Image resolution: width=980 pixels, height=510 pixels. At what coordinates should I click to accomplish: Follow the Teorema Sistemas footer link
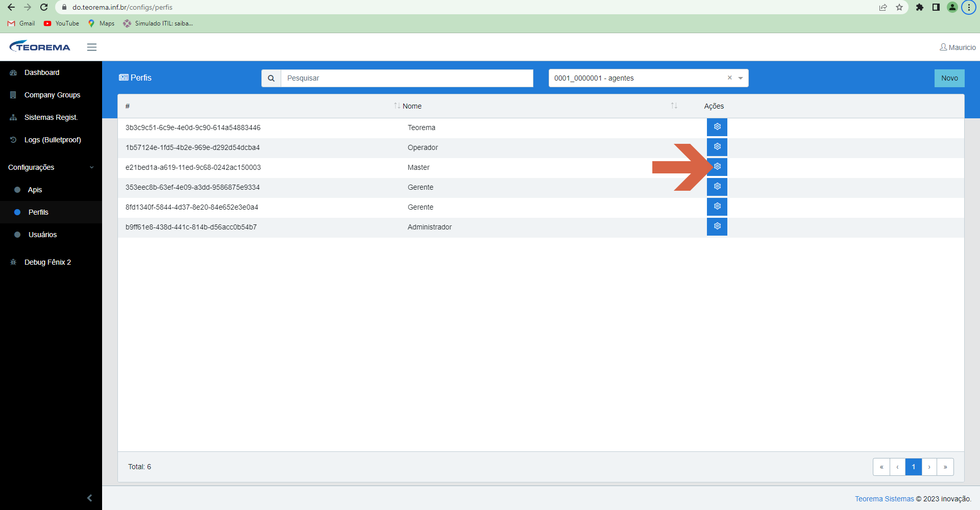pos(884,499)
